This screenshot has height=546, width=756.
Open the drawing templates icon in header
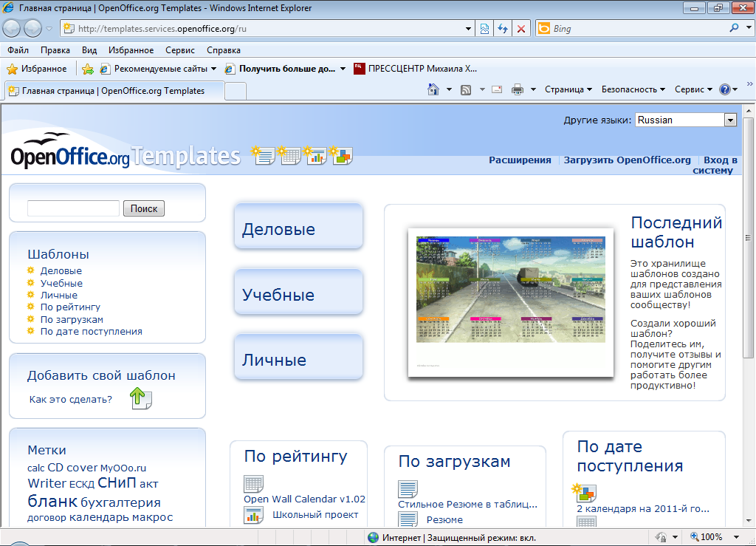[x=341, y=155]
